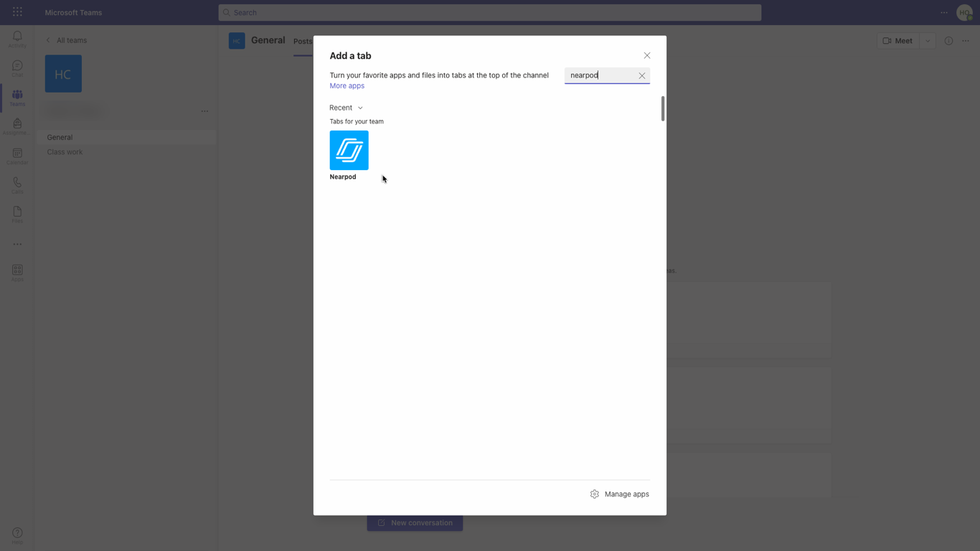Switch to the Posts tab

303,42
